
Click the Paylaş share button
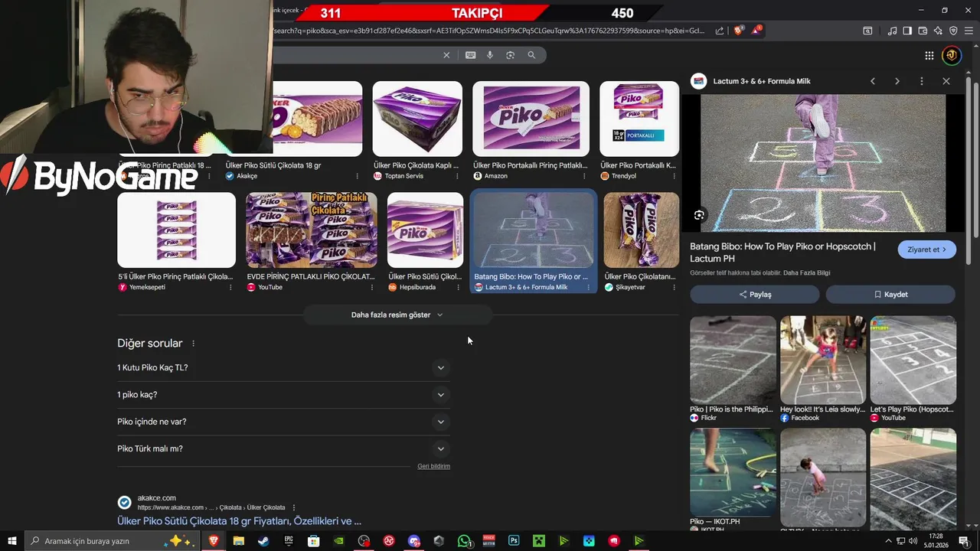click(x=755, y=295)
